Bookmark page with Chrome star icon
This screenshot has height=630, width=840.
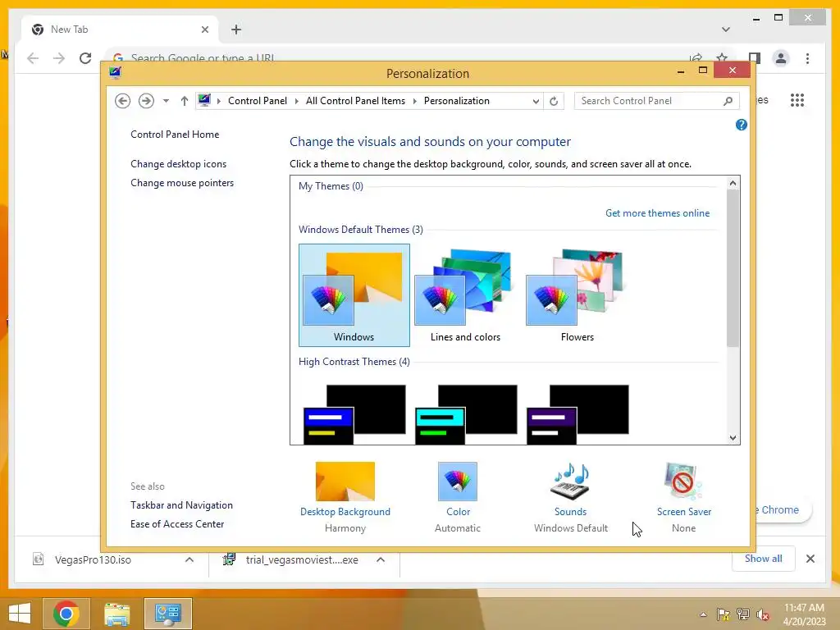(722, 57)
